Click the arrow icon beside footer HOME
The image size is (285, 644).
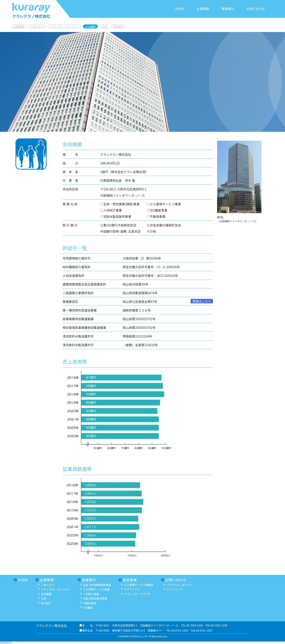15,580
